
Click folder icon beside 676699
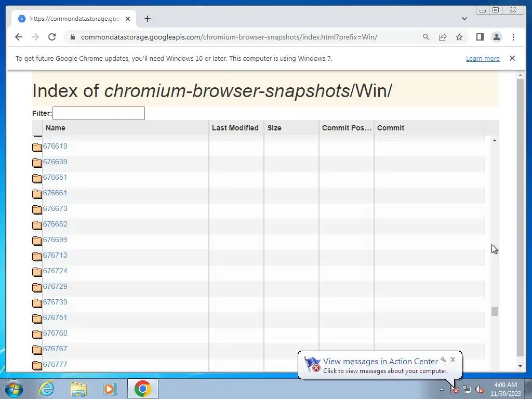pyautogui.click(x=37, y=241)
